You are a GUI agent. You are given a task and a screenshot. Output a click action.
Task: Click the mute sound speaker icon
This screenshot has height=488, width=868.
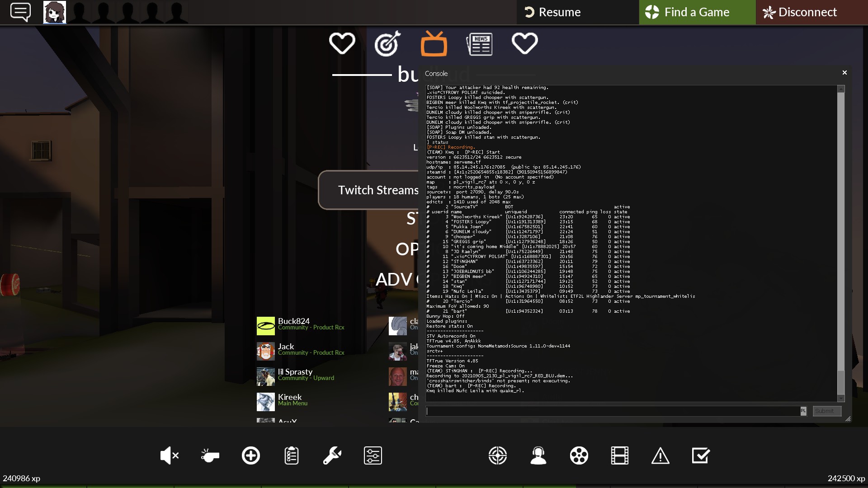click(x=169, y=455)
